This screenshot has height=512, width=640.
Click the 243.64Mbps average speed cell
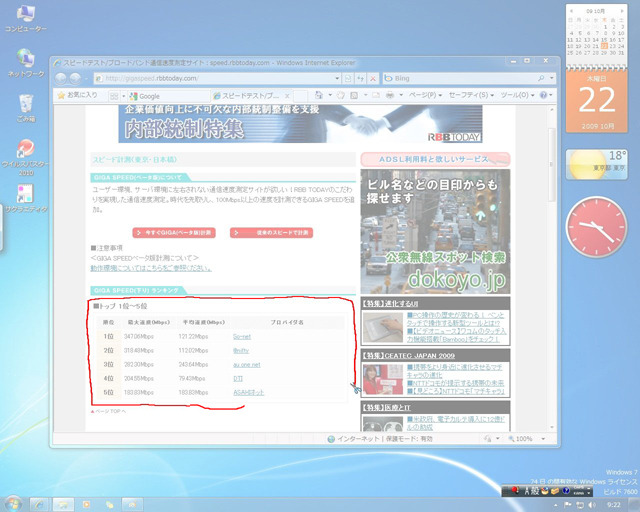(193, 365)
